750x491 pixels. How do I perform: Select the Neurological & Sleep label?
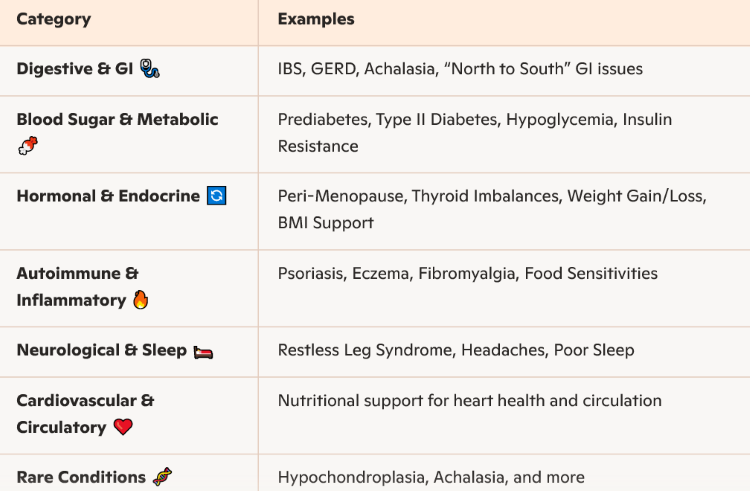[101, 350]
